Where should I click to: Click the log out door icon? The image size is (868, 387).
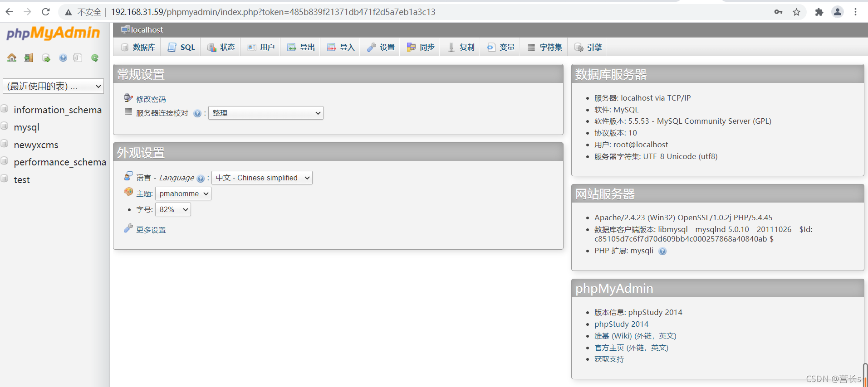29,58
